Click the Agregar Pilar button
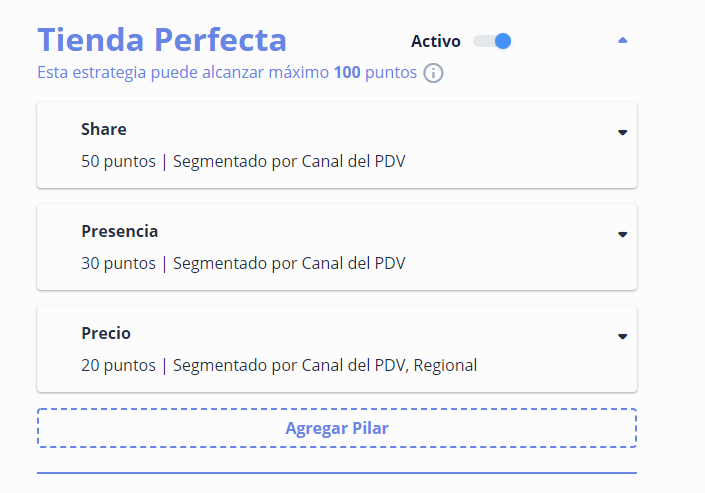 336,428
